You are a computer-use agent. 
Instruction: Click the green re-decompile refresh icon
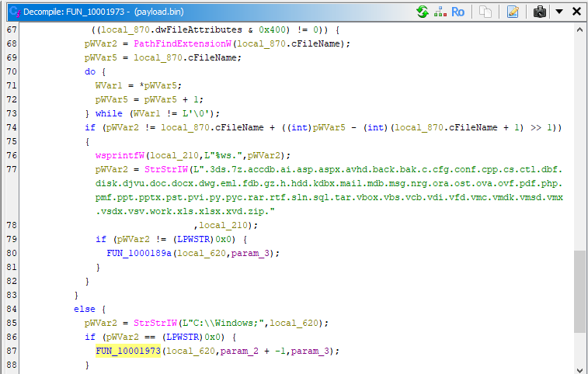tap(422, 12)
